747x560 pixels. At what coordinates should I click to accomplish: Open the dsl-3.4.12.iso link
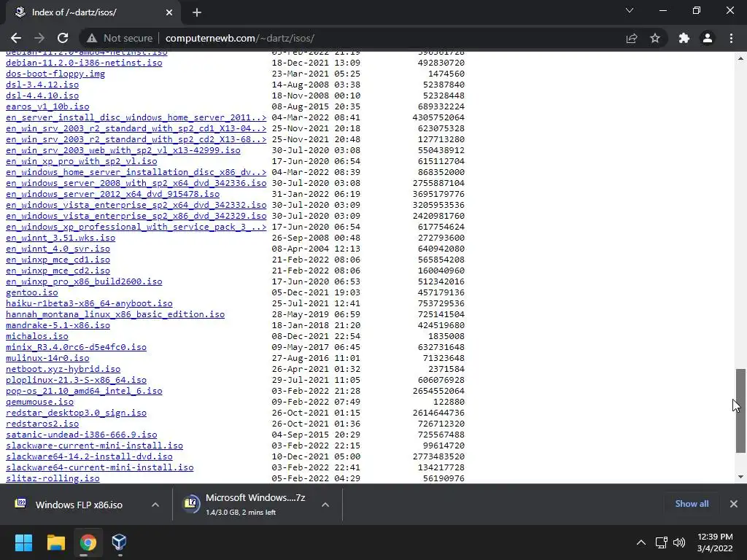(42, 85)
